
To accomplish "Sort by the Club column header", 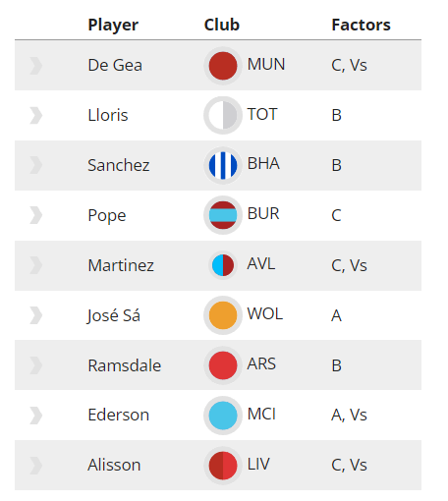I will click(222, 25).
